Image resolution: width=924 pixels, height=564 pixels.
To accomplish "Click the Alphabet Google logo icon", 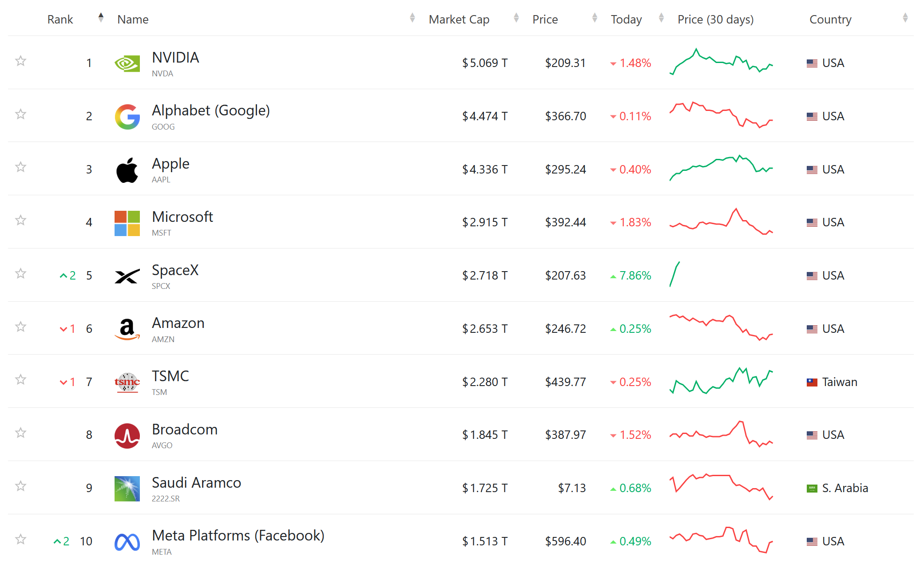I will coord(127,117).
